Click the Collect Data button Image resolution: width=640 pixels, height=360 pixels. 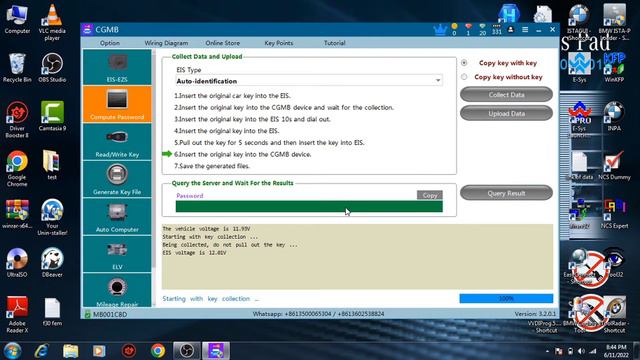506,94
